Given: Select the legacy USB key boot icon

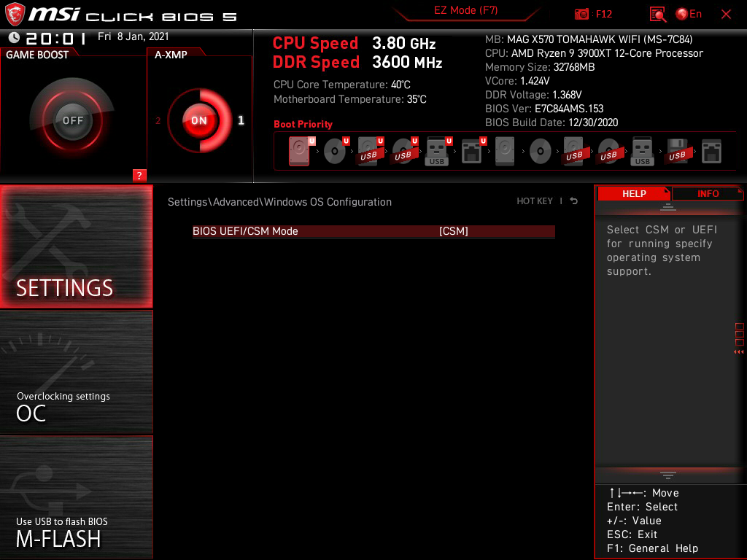Looking at the screenshot, I should click(x=643, y=152).
